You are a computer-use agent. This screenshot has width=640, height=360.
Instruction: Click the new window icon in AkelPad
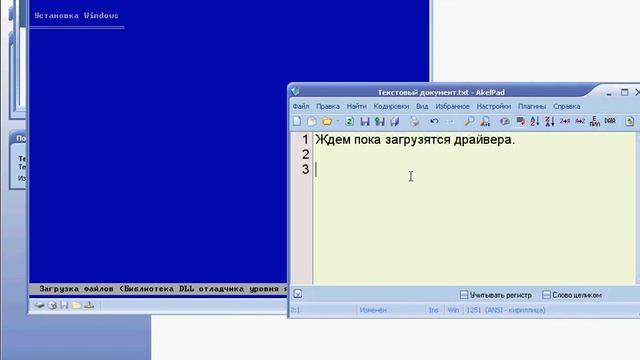pos(312,121)
